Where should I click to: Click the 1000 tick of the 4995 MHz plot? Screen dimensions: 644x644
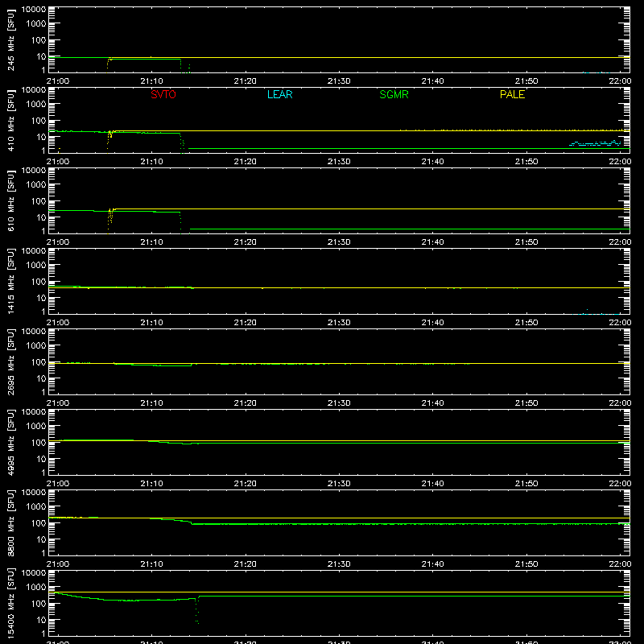click(x=36, y=427)
